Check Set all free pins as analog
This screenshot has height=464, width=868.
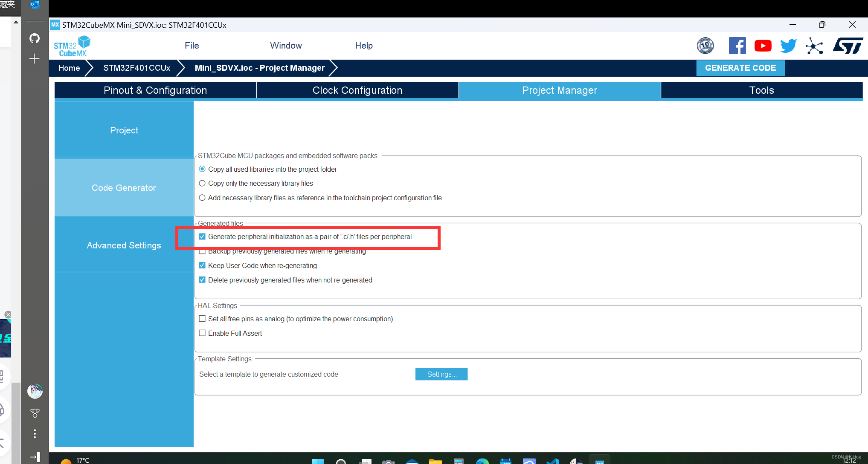(202, 319)
